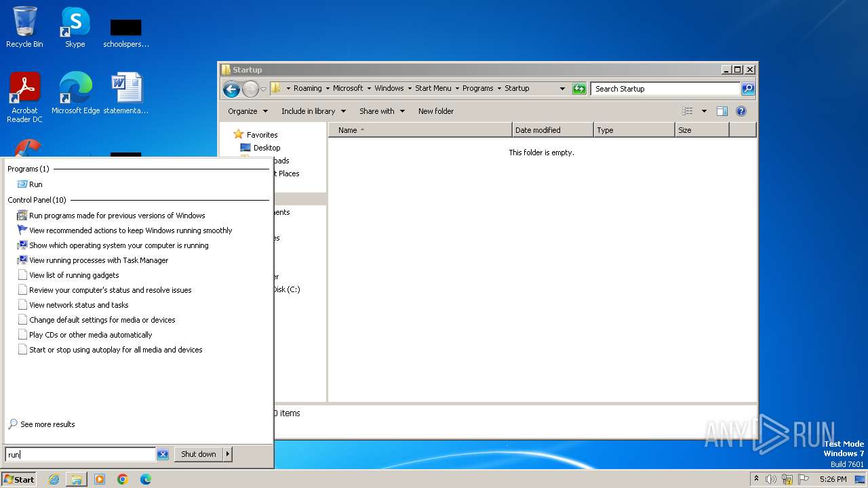The width and height of the screenshot is (868, 488).
Task: Click New folder in Explorer toolbar
Action: tap(436, 111)
